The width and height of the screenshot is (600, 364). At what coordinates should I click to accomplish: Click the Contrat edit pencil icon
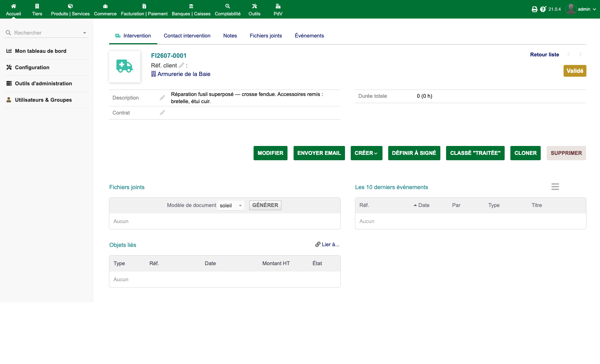click(162, 113)
